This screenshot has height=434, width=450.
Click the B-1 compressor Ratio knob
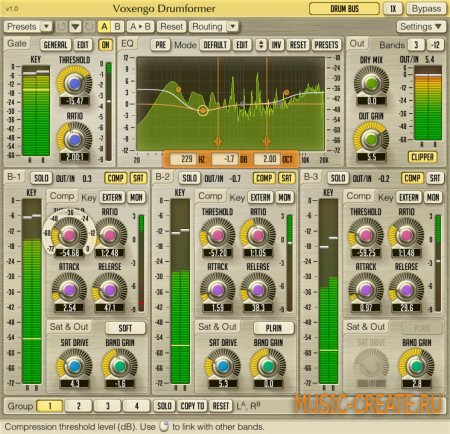coord(110,235)
